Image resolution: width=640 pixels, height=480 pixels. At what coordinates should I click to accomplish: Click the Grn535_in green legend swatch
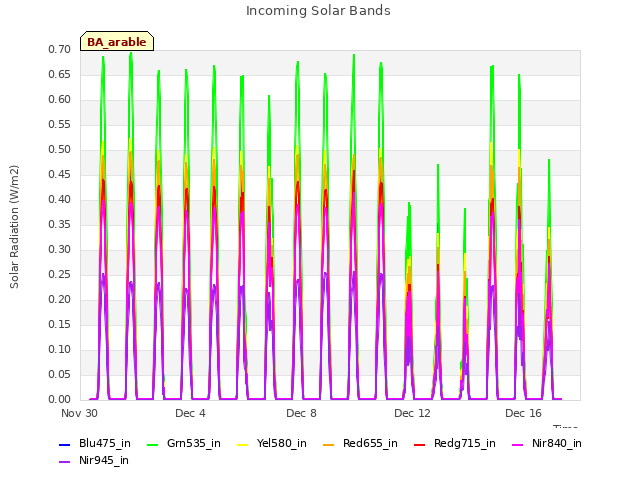[x=152, y=445]
